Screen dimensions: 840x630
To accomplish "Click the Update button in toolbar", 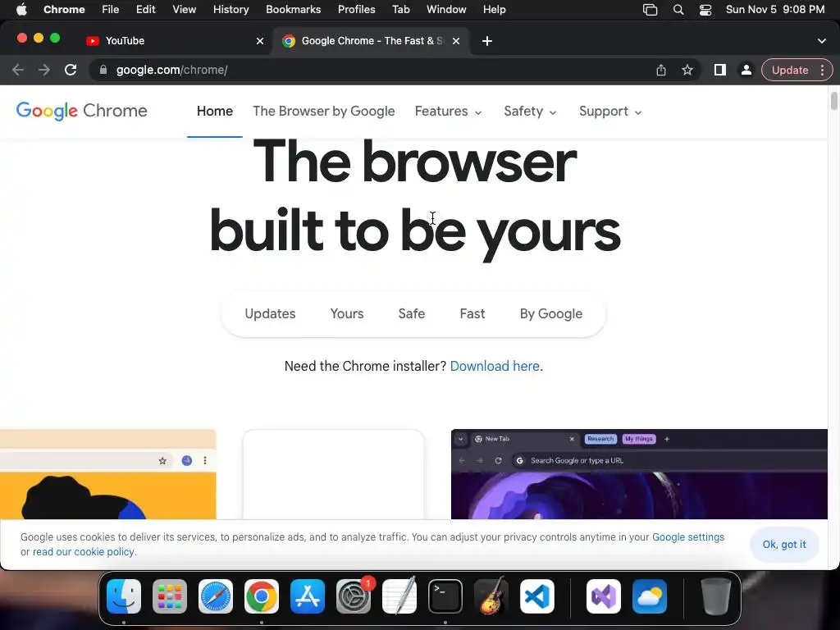I will click(x=790, y=70).
